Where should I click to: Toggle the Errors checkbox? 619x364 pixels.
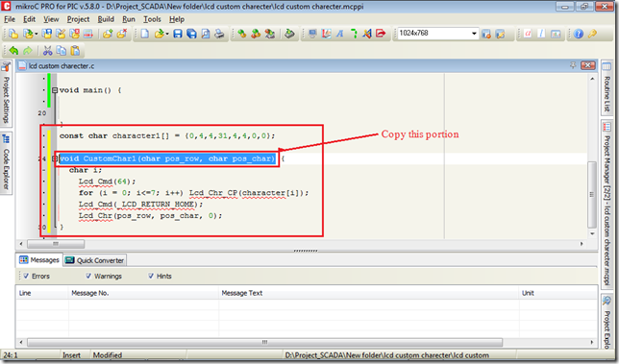(x=26, y=276)
